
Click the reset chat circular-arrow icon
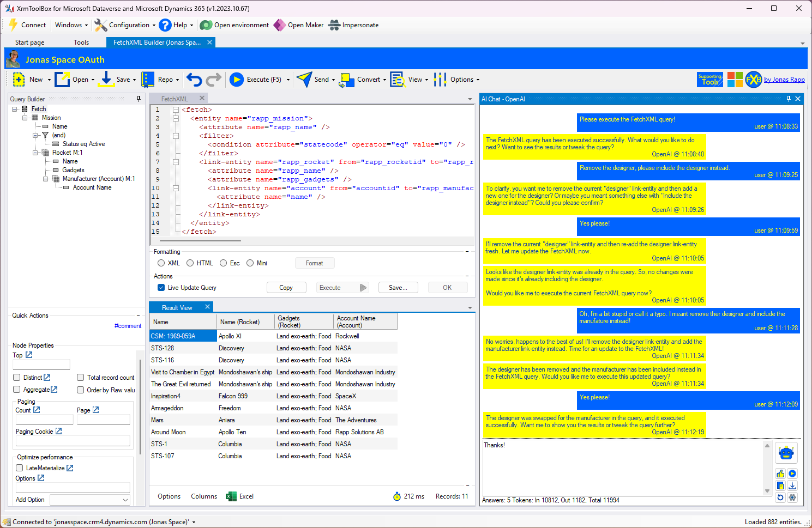780,497
